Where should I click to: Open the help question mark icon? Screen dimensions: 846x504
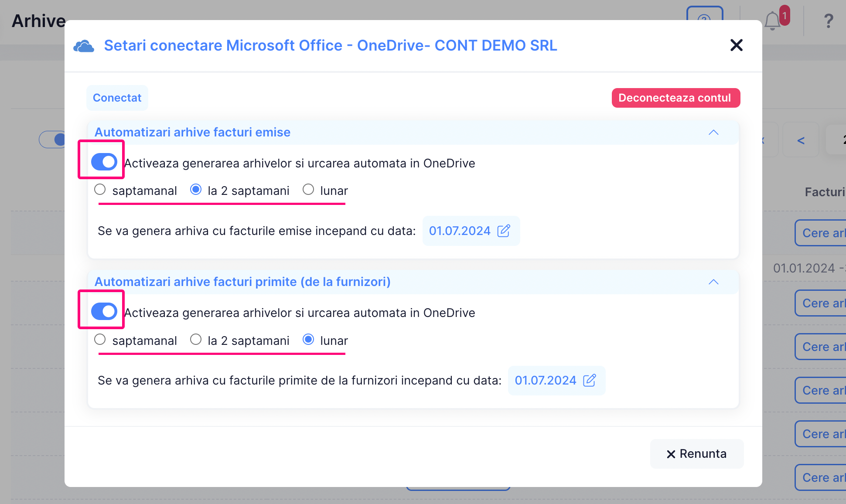pos(828,21)
